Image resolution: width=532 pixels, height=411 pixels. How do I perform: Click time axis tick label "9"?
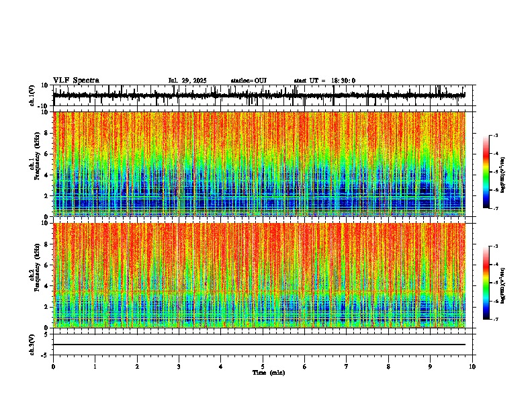coord(430,367)
